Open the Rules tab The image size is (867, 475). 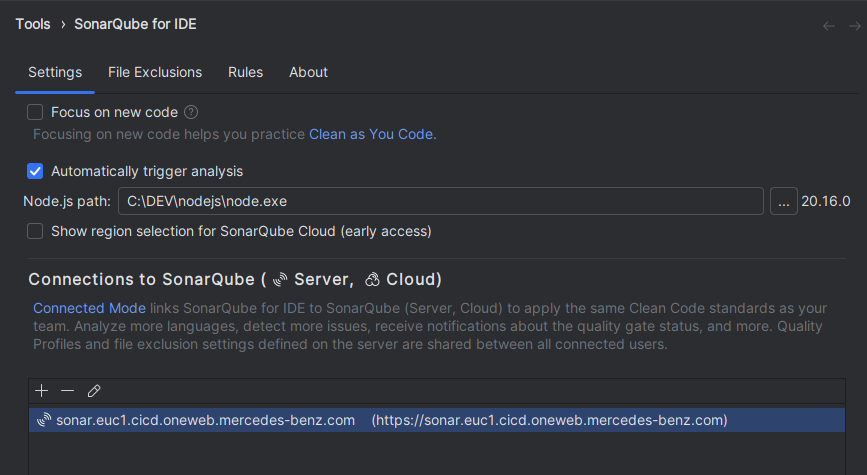click(245, 72)
